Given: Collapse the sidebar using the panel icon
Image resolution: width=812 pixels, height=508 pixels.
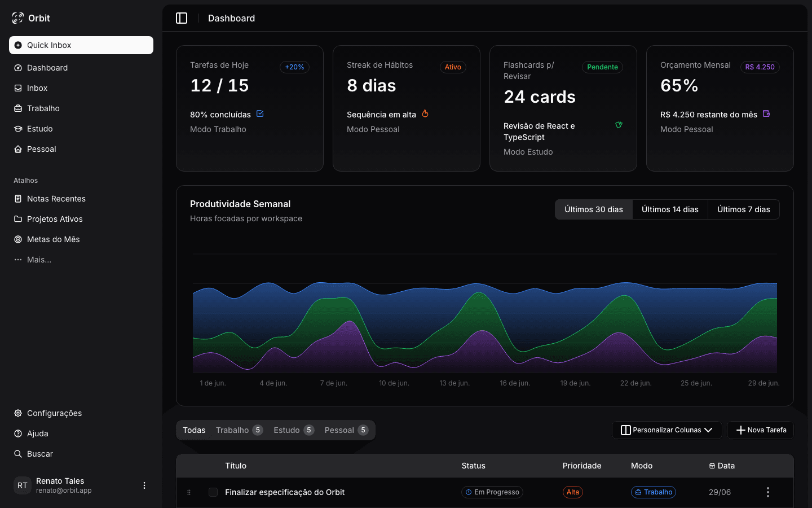Looking at the screenshot, I should click(x=182, y=17).
